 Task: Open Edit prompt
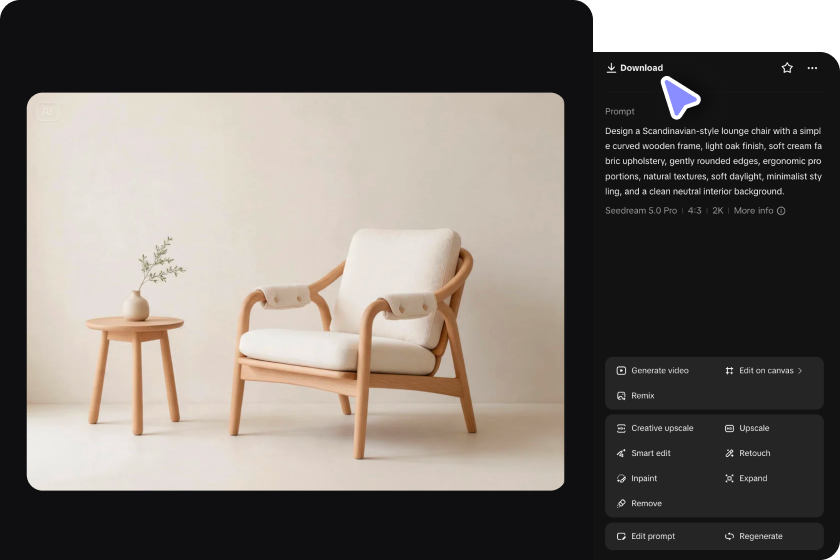click(x=646, y=536)
